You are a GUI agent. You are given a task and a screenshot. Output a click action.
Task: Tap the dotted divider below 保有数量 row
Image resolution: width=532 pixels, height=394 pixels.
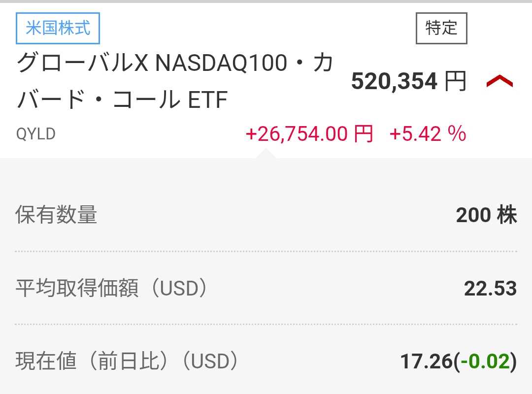click(x=266, y=251)
